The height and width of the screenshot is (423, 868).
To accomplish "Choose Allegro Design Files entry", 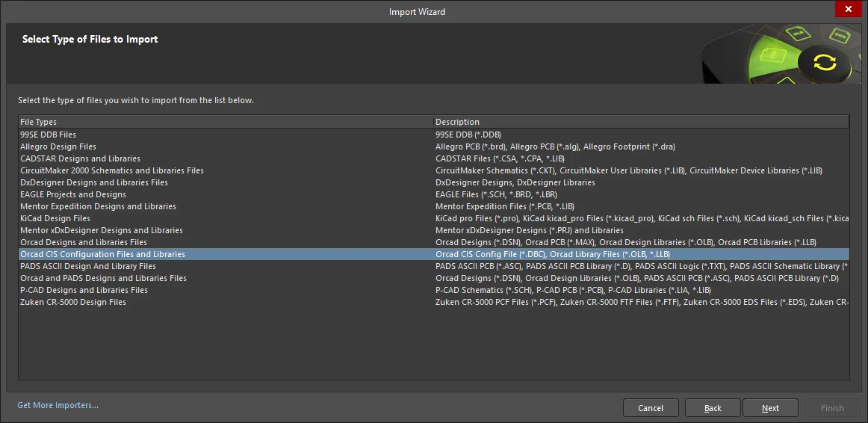I will (x=58, y=146).
